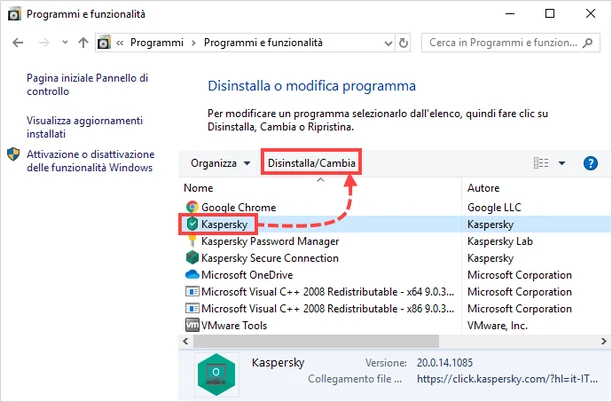The height and width of the screenshot is (402, 612).
Task: Open the Organizza dropdown menu
Action: click(220, 163)
